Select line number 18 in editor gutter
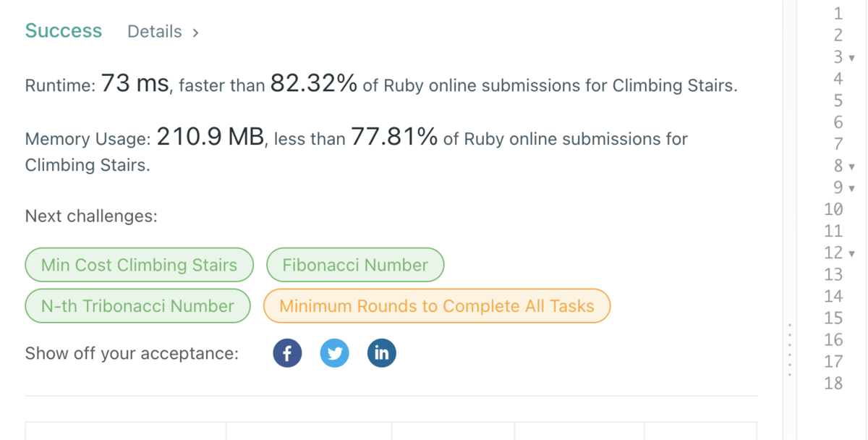Screen dimensions: 868x440 833,384
